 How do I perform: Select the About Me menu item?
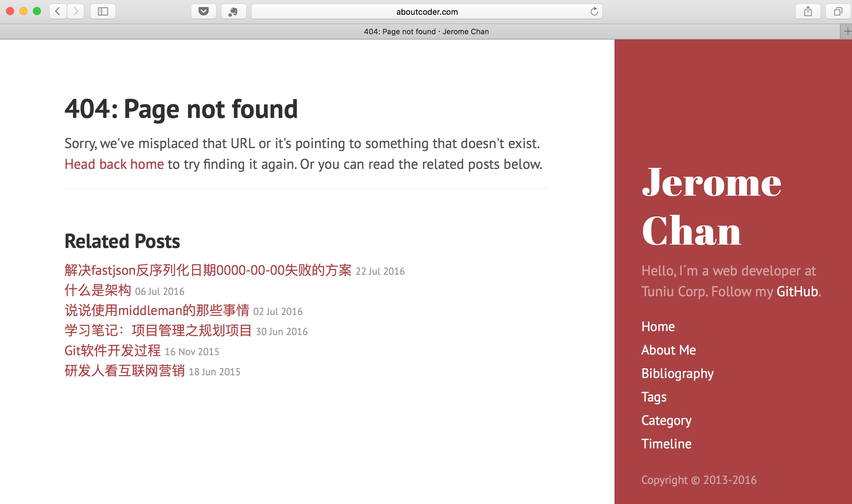(668, 349)
